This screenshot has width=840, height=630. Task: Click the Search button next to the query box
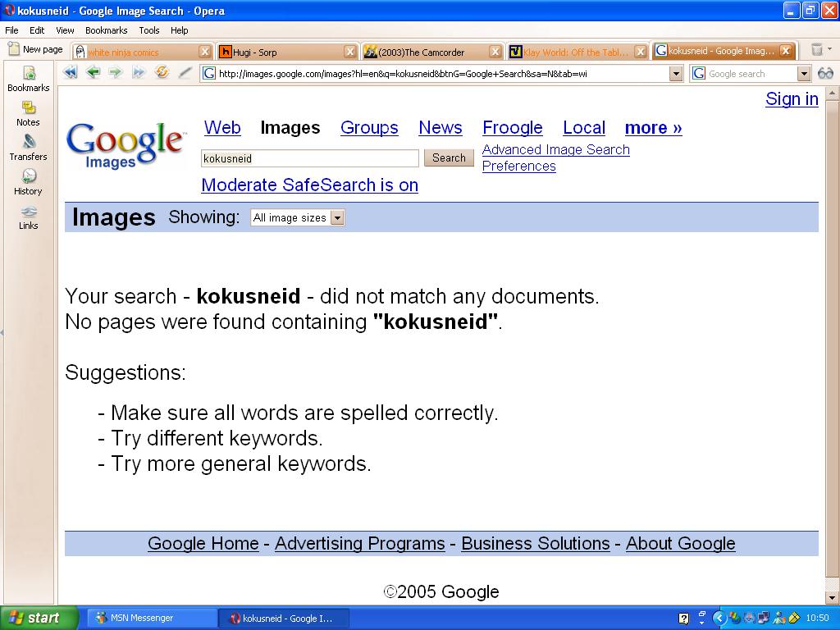(x=449, y=157)
